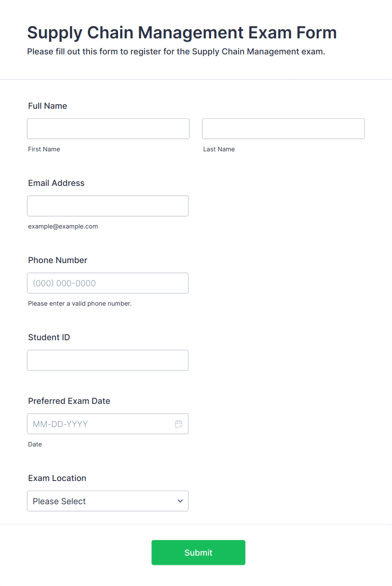
Task: Click the example@example.com hint text
Action: point(63,226)
